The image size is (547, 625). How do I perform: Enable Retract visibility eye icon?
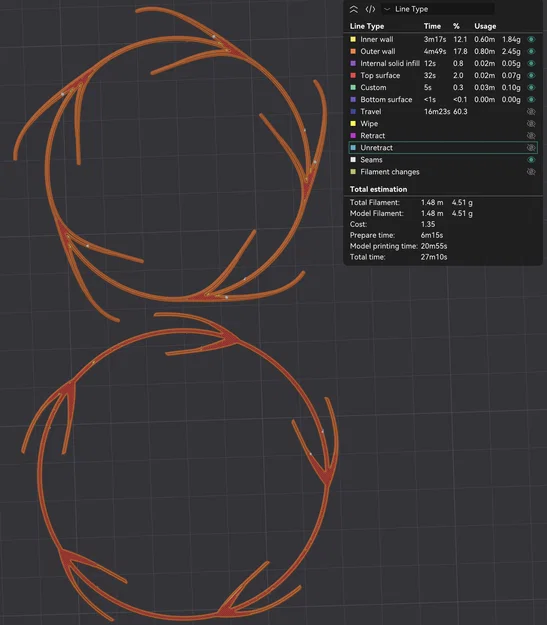[x=531, y=136]
